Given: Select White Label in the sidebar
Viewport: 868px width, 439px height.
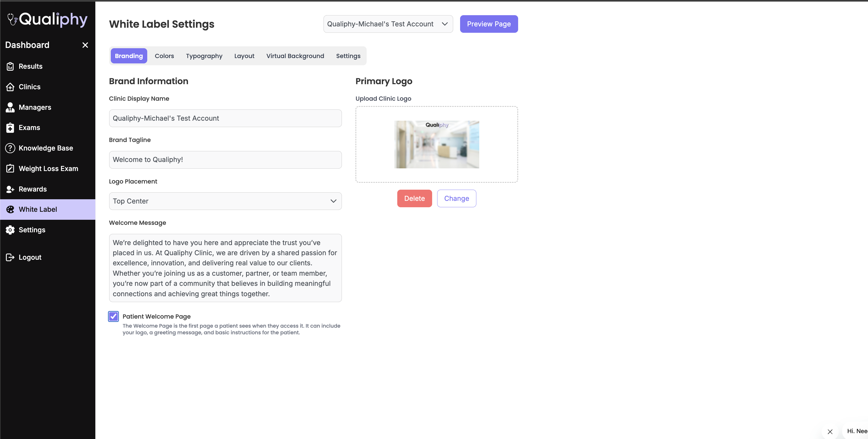Looking at the screenshot, I should 47,209.
